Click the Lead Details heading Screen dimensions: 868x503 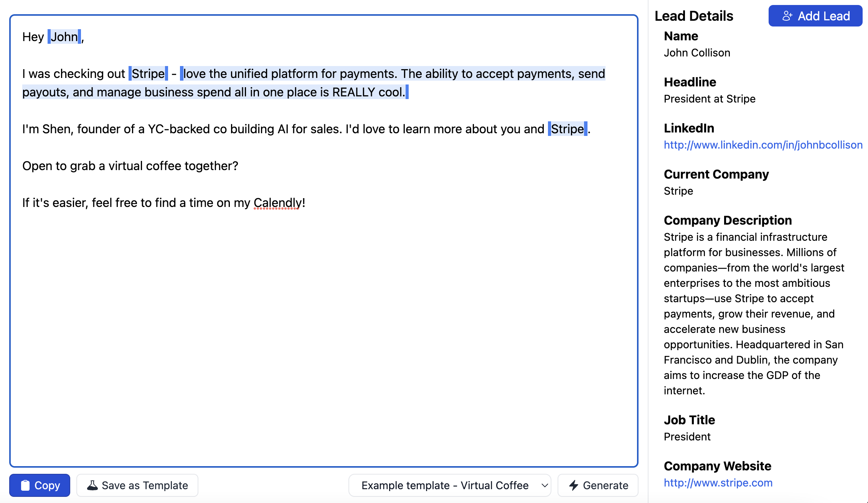(x=693, y=16)
